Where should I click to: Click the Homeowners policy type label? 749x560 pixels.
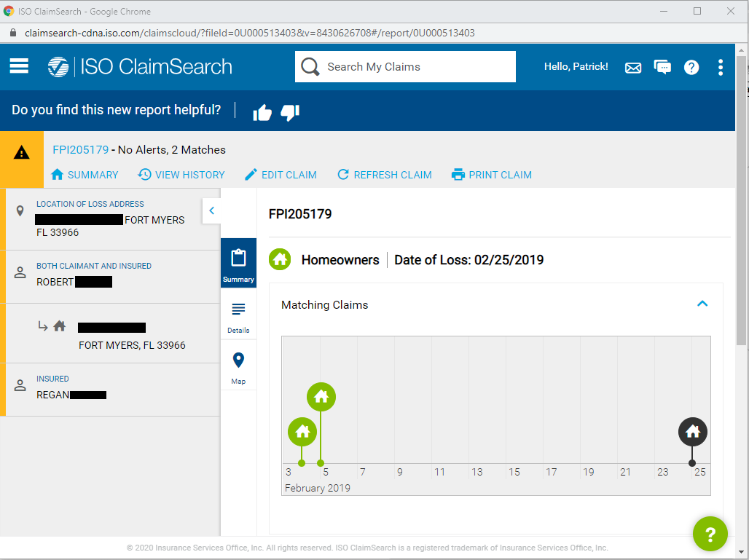coord(340,260)
